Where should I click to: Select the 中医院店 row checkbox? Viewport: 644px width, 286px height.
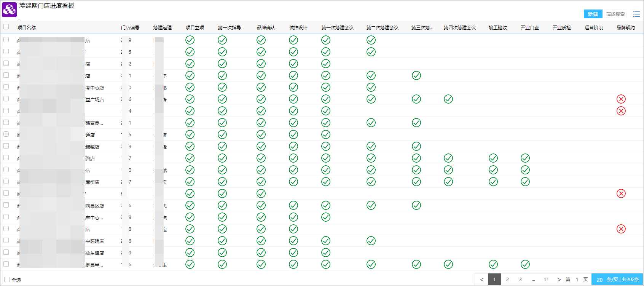tap(6, 240)
